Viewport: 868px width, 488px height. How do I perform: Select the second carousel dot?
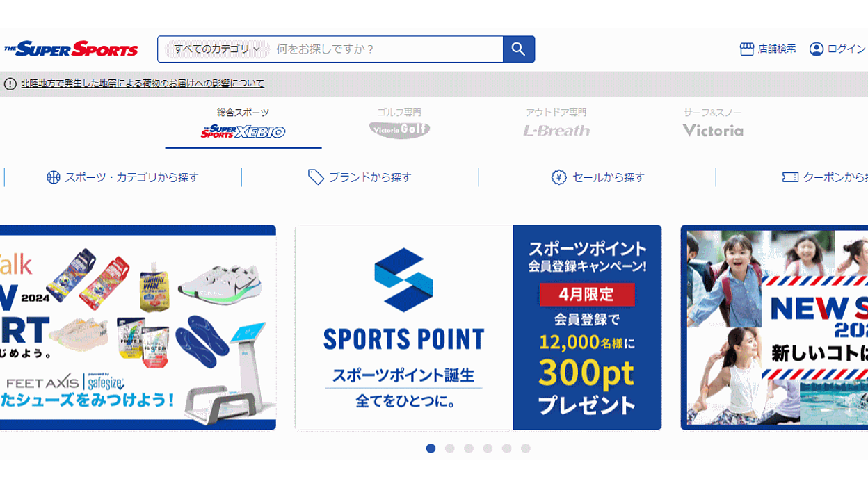(450, 448)
